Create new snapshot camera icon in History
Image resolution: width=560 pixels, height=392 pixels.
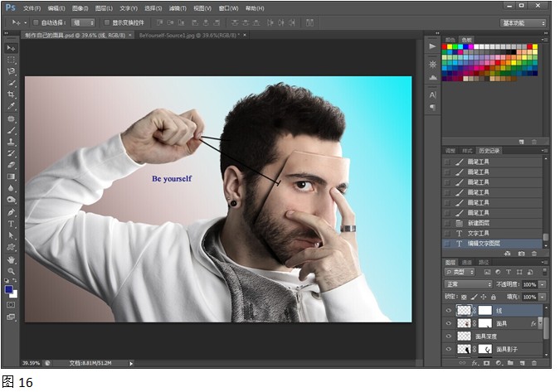(x=522, y=254)
